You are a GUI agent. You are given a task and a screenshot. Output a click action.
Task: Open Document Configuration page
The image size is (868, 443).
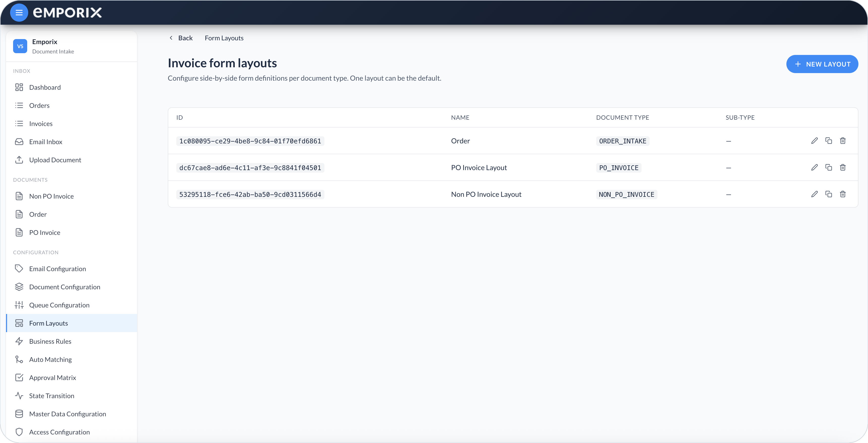click(x=72, y=287)
